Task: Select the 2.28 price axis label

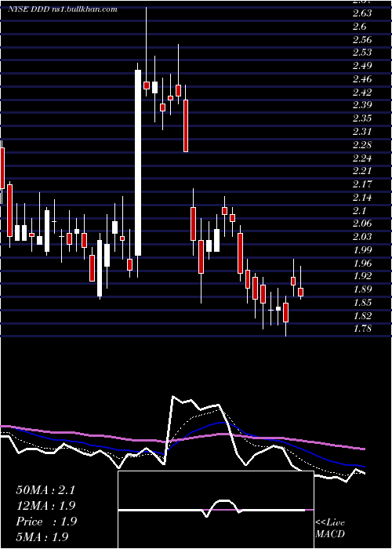Action: coord(362,144)
